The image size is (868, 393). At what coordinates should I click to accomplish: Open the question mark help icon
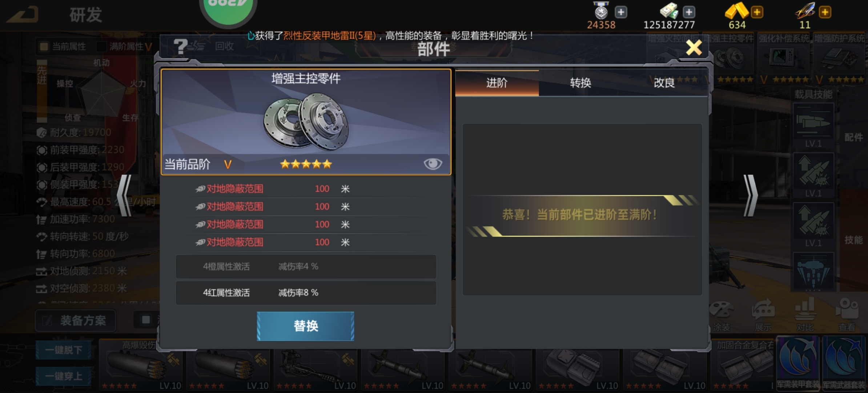180,47
